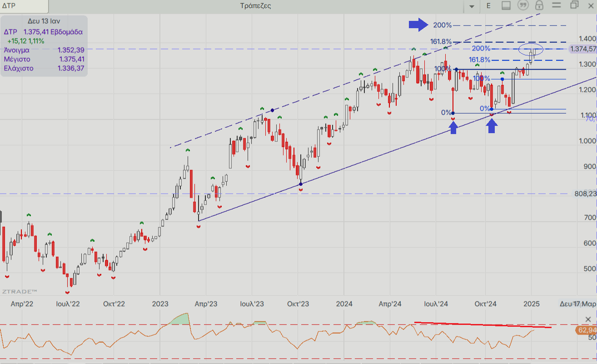
Task: Click the Δευ 17 Μαρ date label
Action: [x=577, y=304]
